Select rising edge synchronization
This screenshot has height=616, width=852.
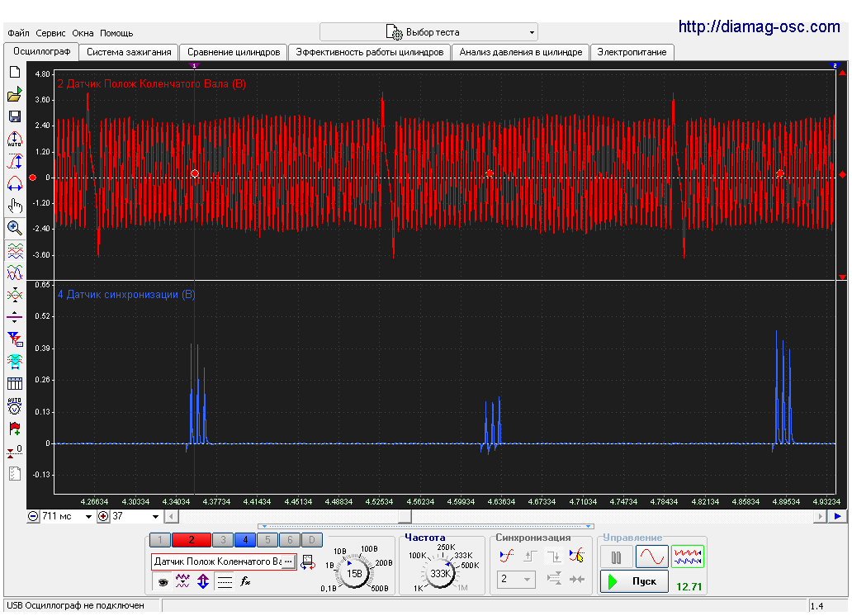pyautogui.click(x=530, y=556)
